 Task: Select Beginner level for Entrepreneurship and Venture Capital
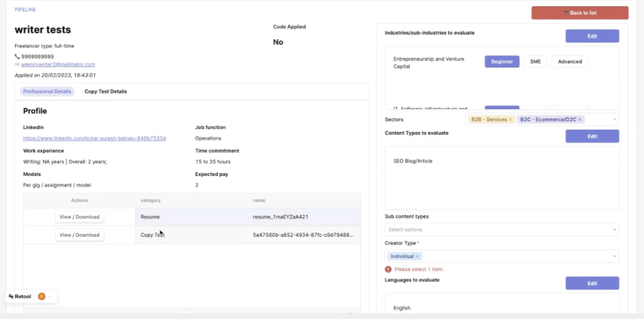502,61
